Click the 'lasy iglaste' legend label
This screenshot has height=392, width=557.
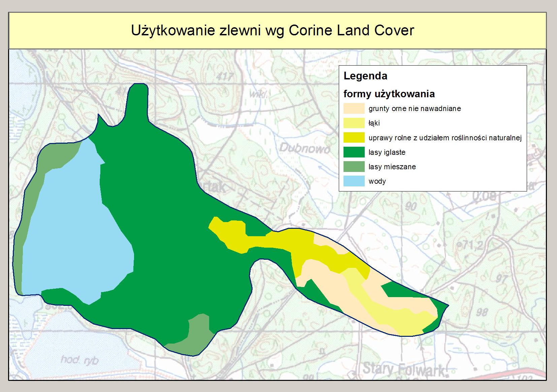(387, 152)
